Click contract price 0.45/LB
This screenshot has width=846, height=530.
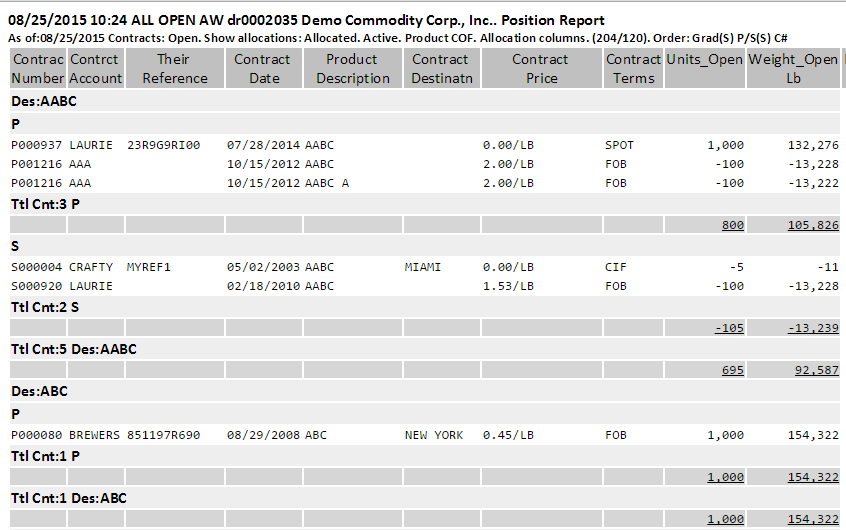(508, 435)
